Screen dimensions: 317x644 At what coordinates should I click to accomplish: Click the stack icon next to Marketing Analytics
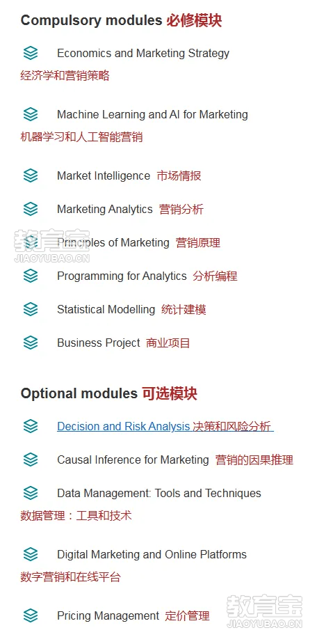pos(31,209)
